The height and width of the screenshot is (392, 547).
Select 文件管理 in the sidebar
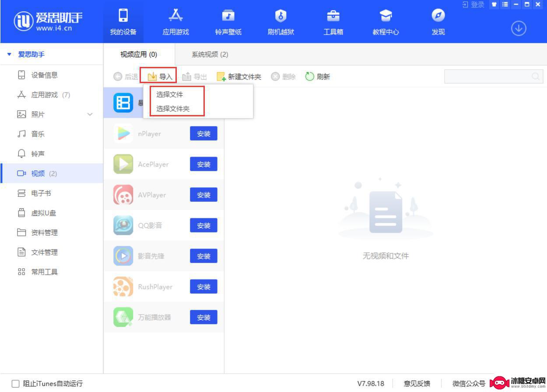click(x=52, y=252)
